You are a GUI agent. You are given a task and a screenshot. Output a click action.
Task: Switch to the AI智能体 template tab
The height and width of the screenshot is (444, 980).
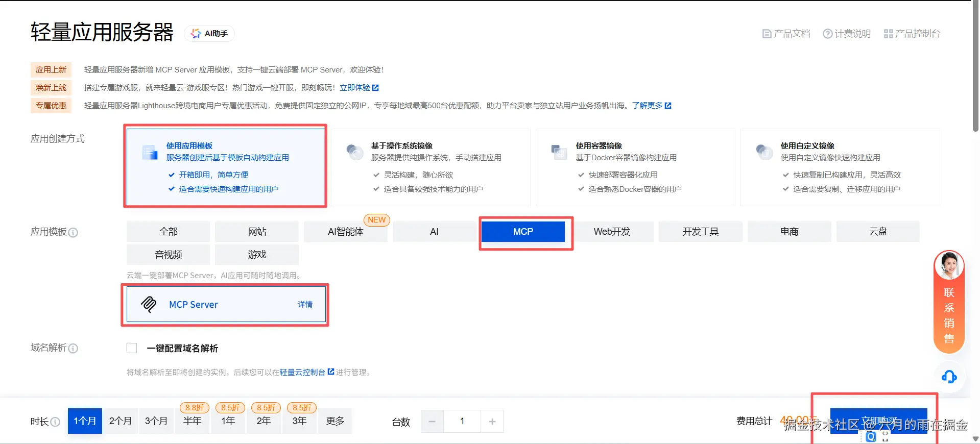[x=346, y=232]
